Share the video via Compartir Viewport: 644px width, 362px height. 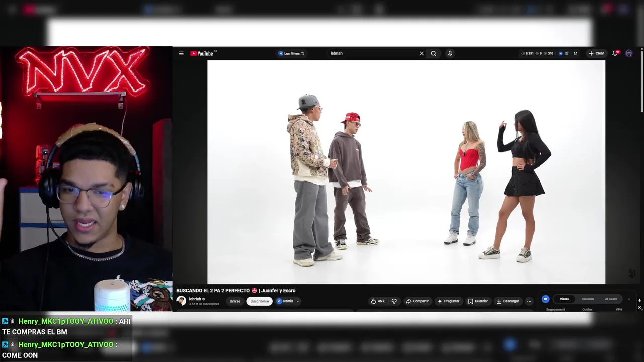(417, 301)
